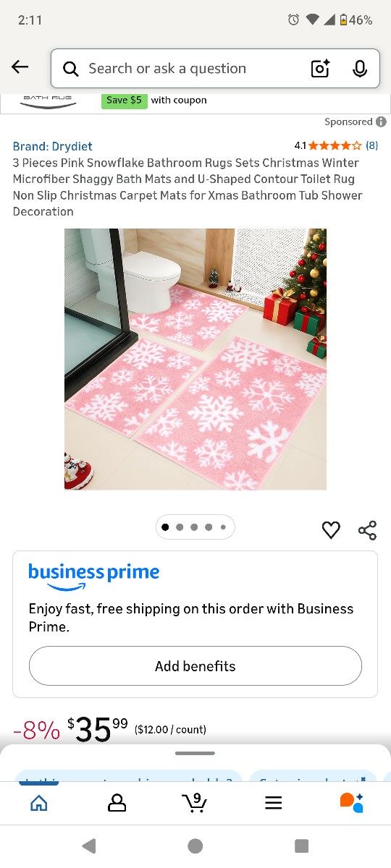This screenshot has width=391, height=868.
Task: Tap the back arrow icon
Action: click(20, 67)
